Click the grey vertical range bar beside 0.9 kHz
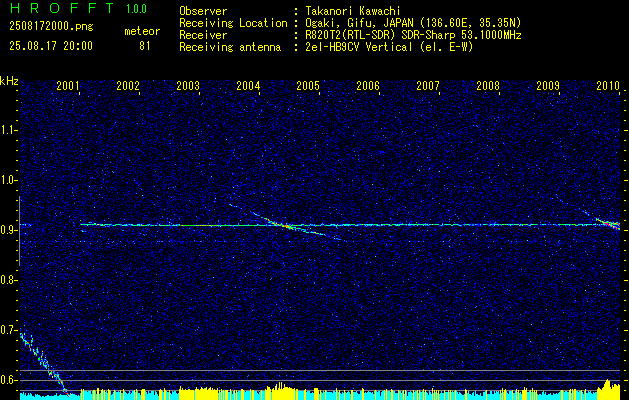 click(19, 231)
